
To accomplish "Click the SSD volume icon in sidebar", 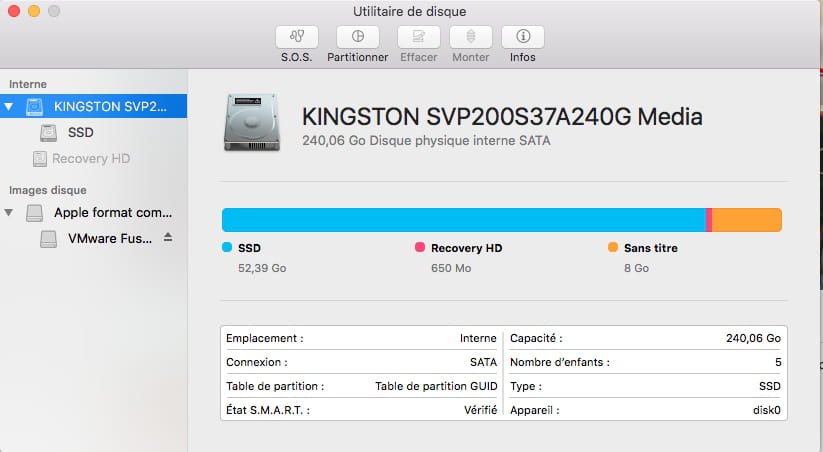I will click(48, 133).
